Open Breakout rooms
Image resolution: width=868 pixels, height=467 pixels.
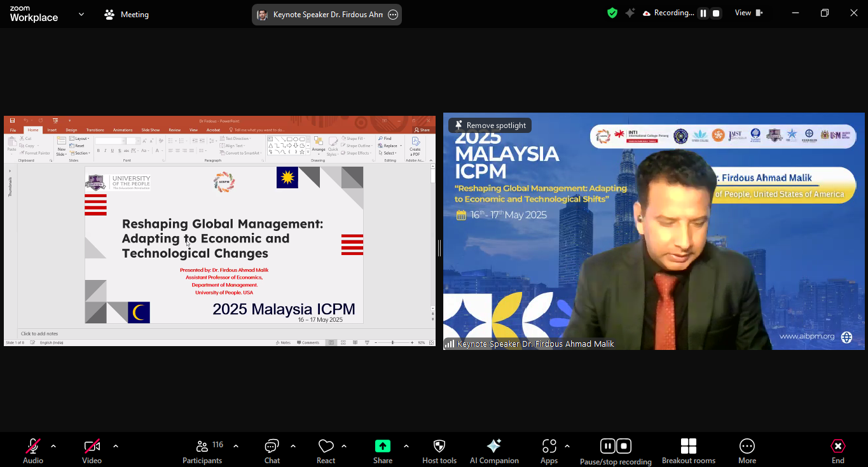coord(689,451)
